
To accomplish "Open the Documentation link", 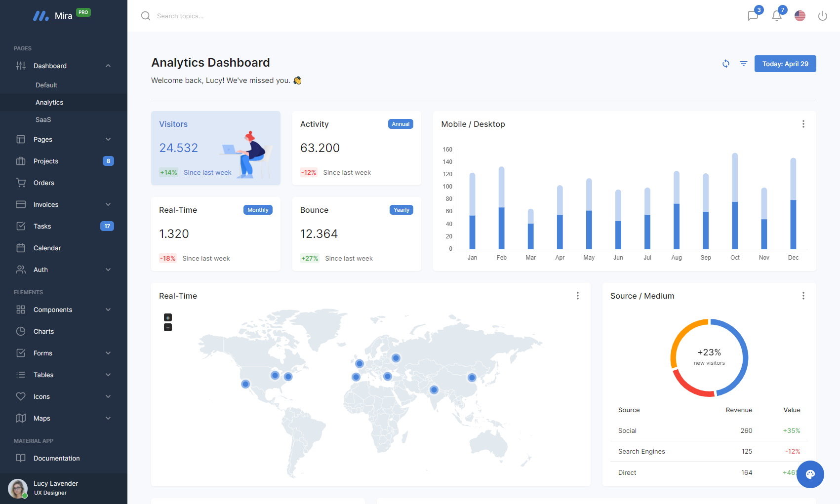I will (57, 458).
